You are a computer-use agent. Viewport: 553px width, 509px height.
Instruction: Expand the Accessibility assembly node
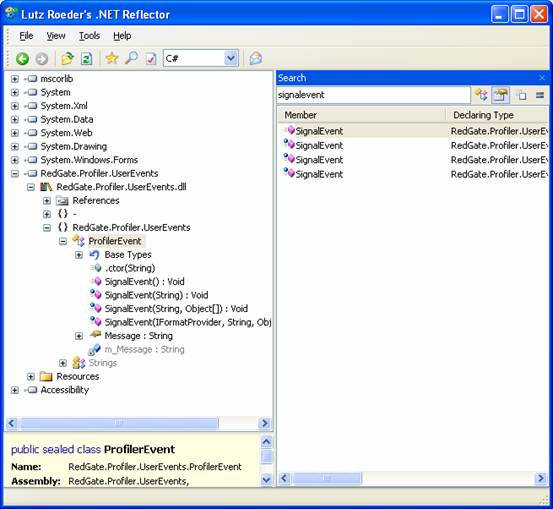(x=15, y=390)
